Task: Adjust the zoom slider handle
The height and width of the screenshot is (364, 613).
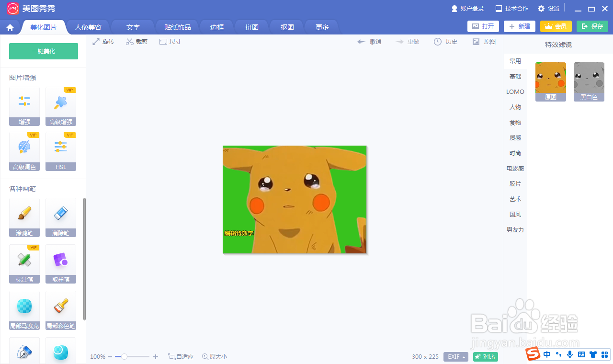Action: pyautogui.click(x=124, y=357)
